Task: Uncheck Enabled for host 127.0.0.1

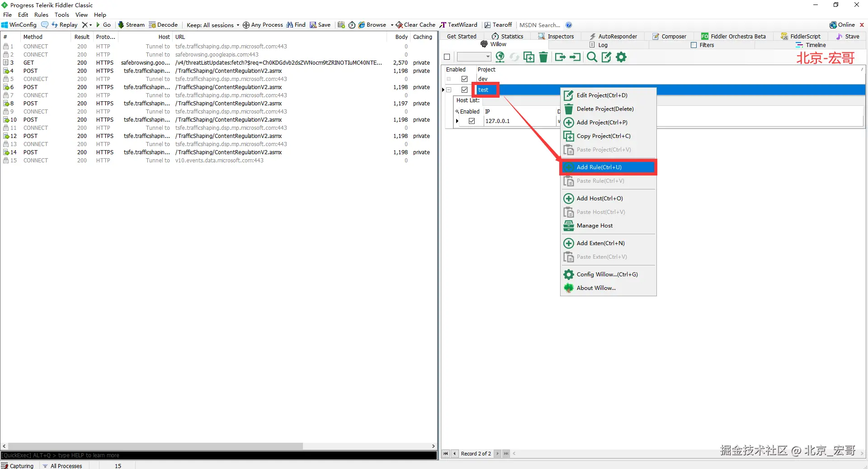Action: point(472,121)
